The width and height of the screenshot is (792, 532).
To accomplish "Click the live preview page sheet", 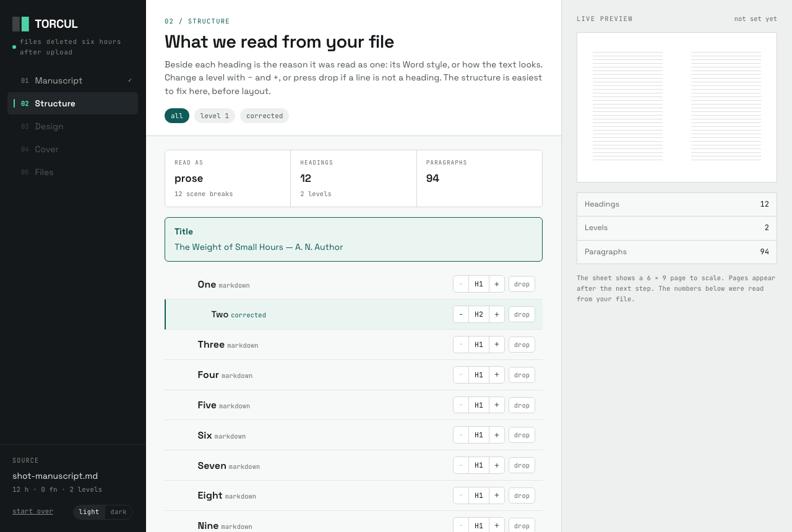I will [x=677, y=107].
